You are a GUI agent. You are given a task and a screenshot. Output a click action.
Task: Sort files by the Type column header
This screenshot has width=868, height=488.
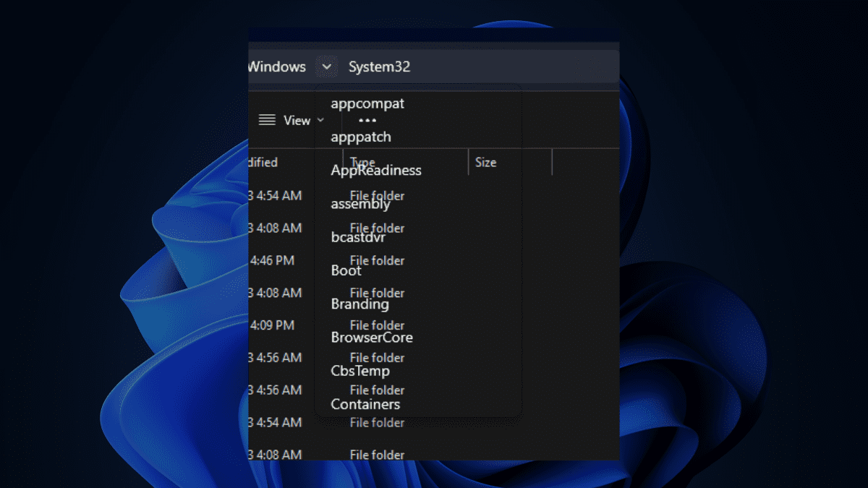pyautogui.click(x=362, y=162)
